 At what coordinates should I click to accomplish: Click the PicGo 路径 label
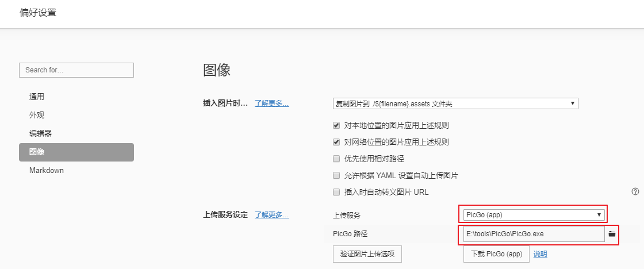pos(350,234)
